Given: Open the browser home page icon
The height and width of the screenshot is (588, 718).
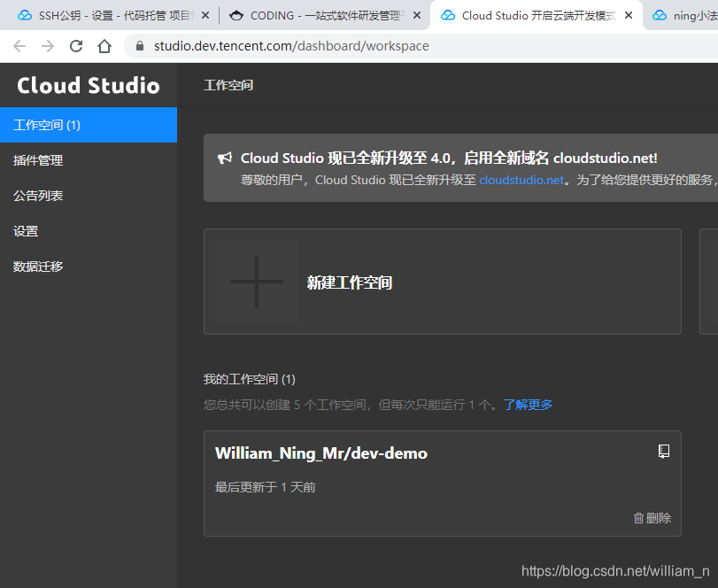Looking at the screenshot, I should coord(104,46).
